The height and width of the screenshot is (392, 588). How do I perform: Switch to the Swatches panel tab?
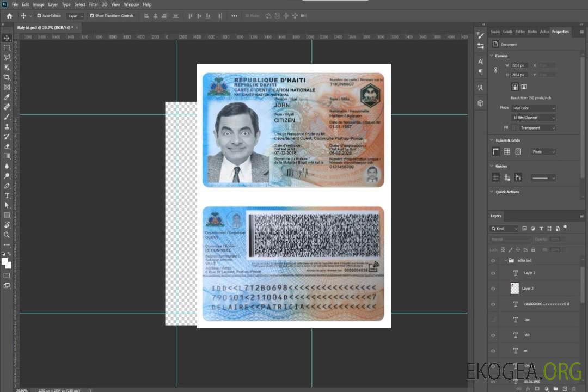(495, 32)
